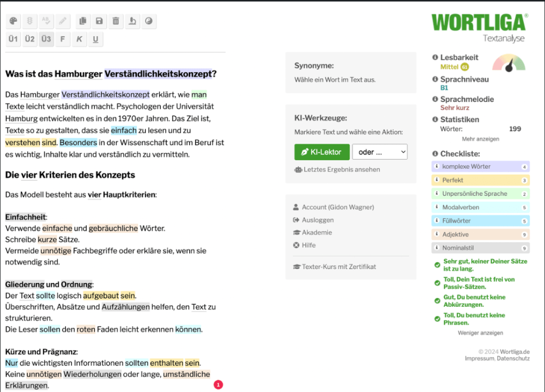Open 'Letztes Ergebnis ansehen' link

tap(341, 169)
